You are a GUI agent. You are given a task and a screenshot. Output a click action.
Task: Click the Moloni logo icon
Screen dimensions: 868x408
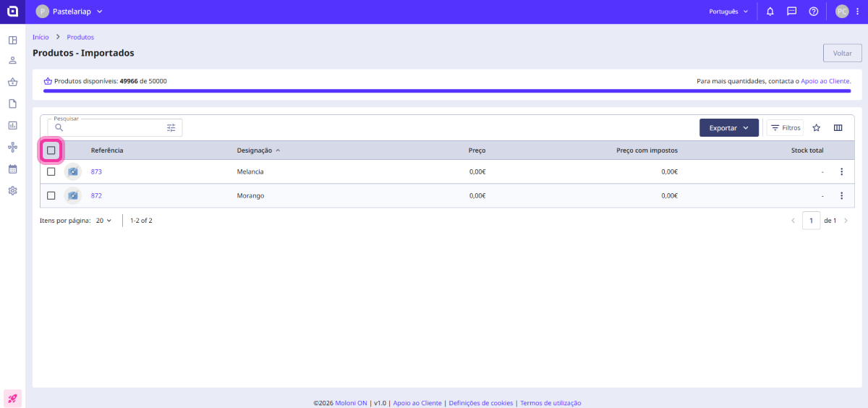[12, 12]
